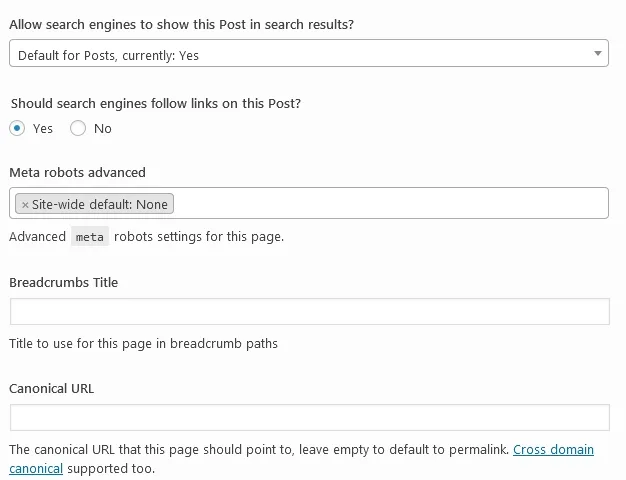The height and width of the screenshot is (480, 626).
Task: Click inside the Meta robots advanced field
Action: pos(390,203)
